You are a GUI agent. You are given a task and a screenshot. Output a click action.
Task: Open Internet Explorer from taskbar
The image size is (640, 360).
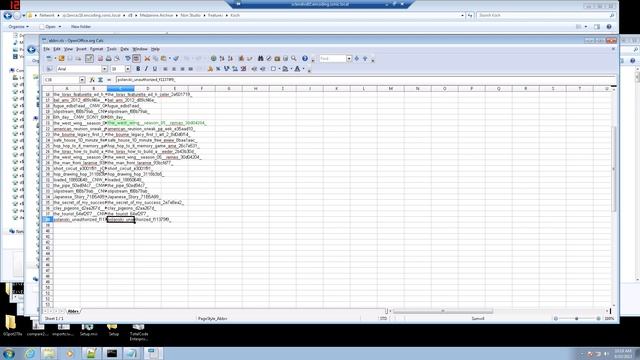[x=30, y=353]
